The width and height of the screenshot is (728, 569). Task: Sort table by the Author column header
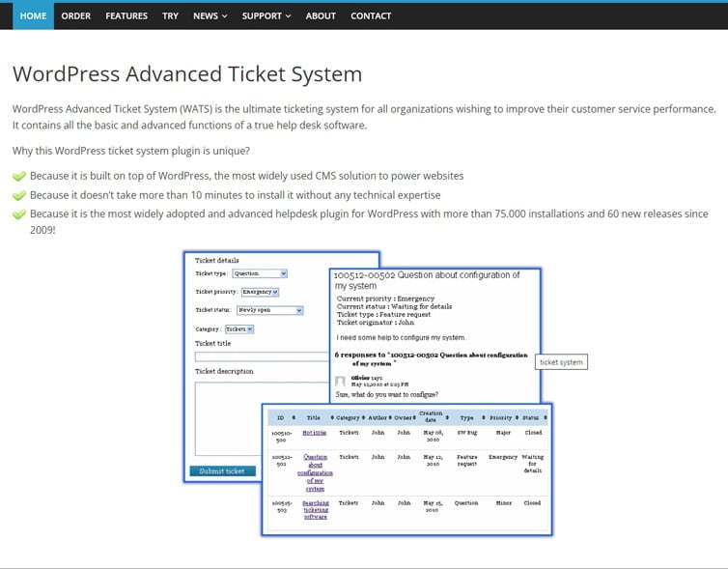[379, 417]
